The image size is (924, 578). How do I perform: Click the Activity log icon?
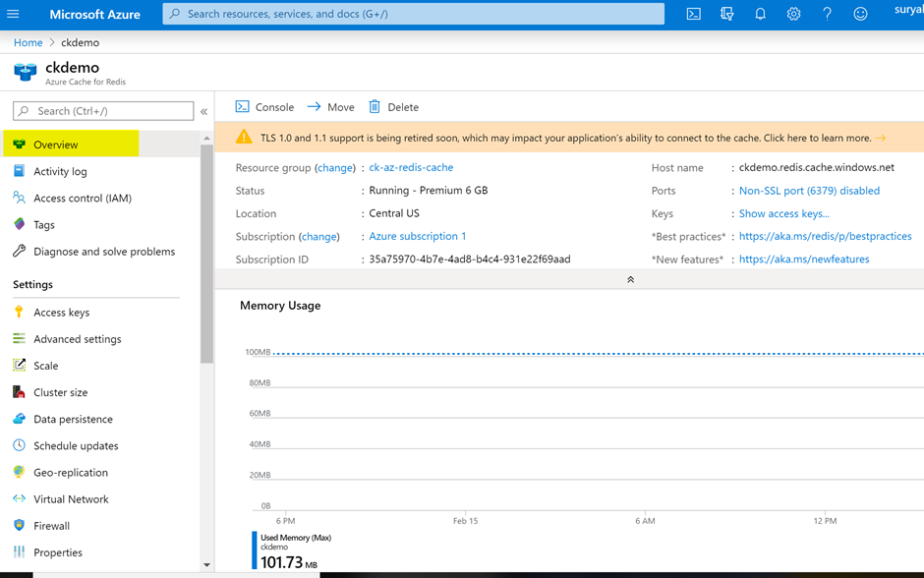pos(19,171)
